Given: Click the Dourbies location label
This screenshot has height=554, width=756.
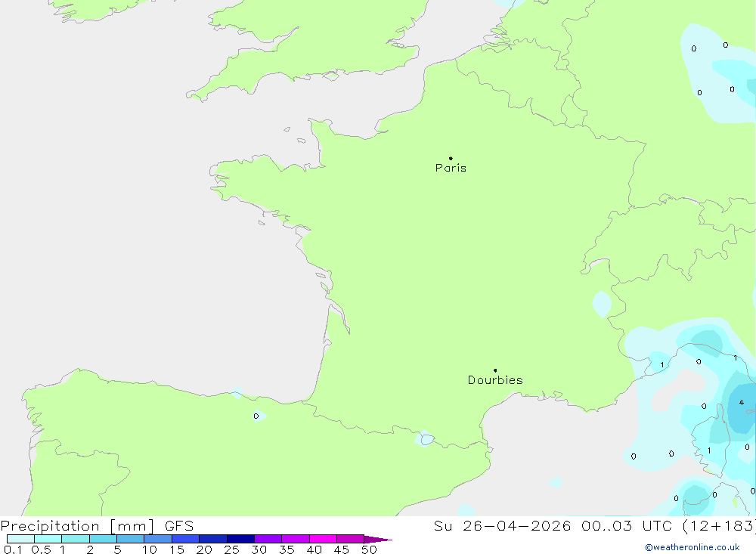Looking at the screenshot, I should 495,380.
